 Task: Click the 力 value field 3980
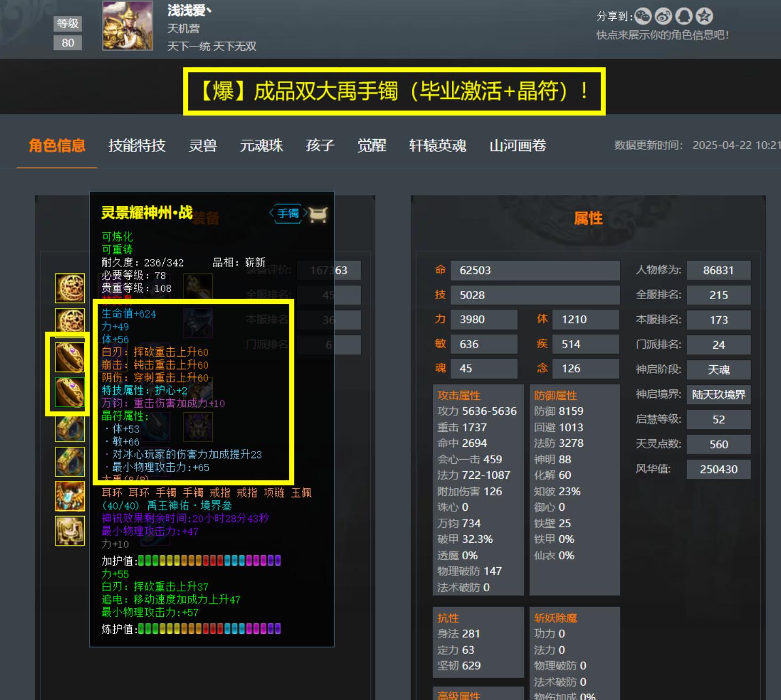[x=484, y=319]
